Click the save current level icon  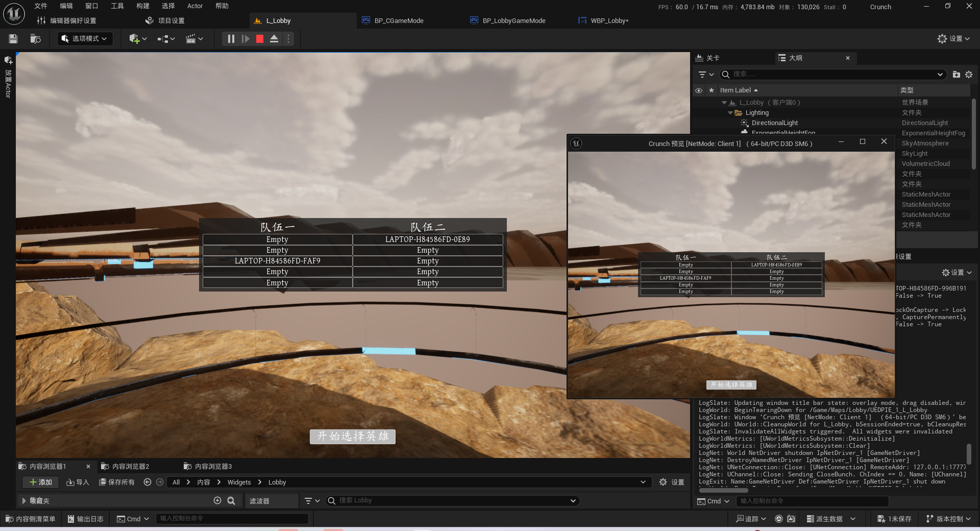[x=13, y=39]
